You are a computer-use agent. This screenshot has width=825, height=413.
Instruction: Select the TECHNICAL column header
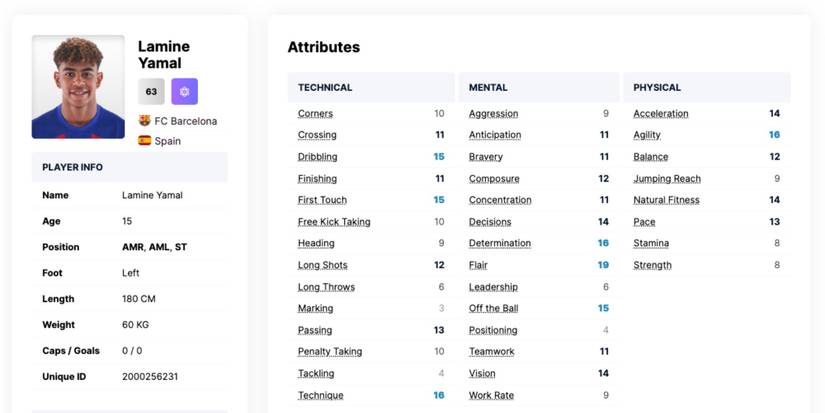click(x=325, y=88)
